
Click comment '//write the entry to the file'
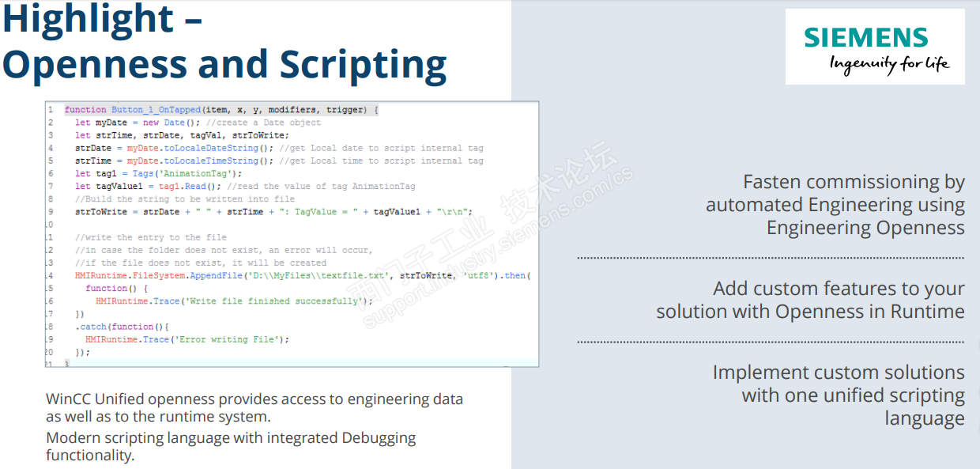[151, 237]
